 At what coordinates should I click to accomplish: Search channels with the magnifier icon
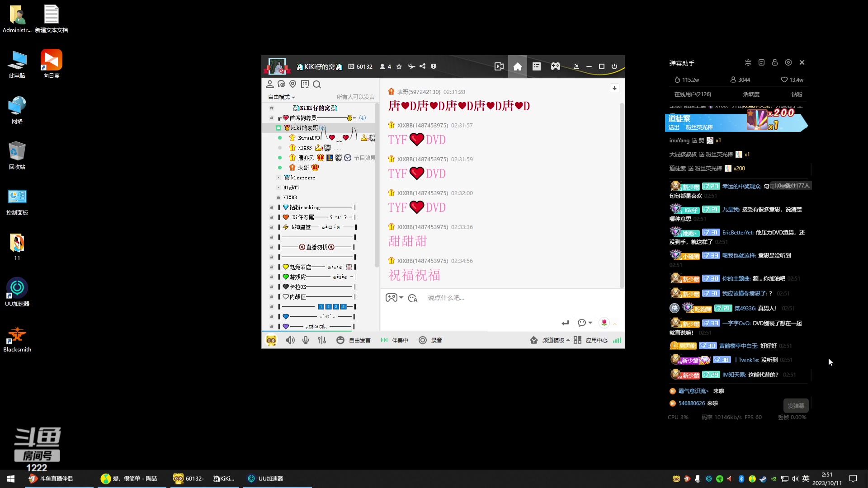[x=317, y=84]
